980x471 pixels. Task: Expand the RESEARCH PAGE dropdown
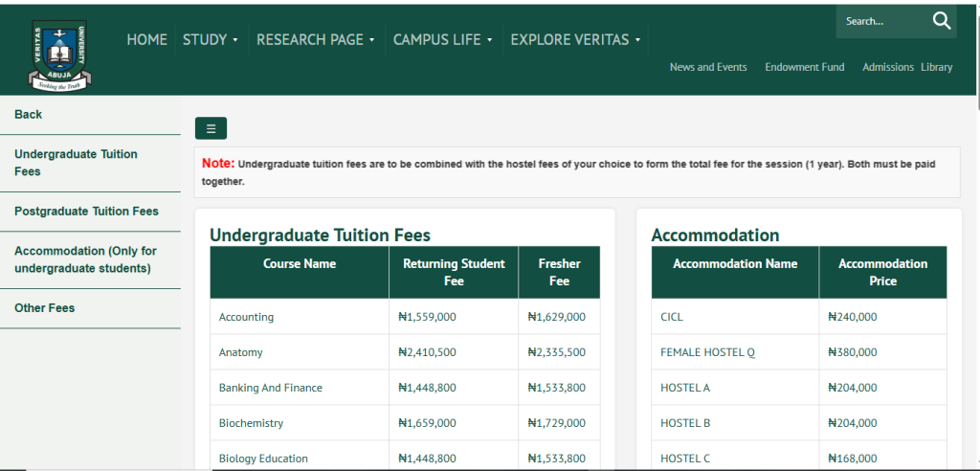click(x=315, y=39)
